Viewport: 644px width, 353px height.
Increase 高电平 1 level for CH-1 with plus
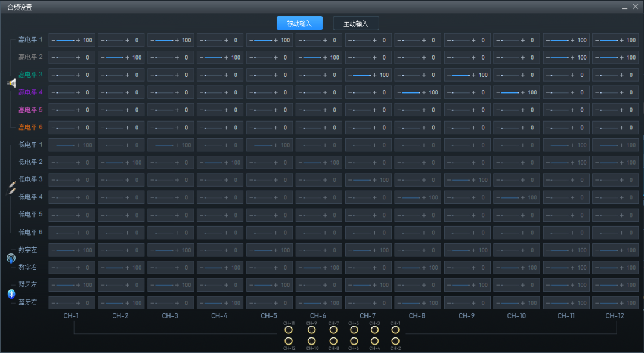(x=78, y=41)
